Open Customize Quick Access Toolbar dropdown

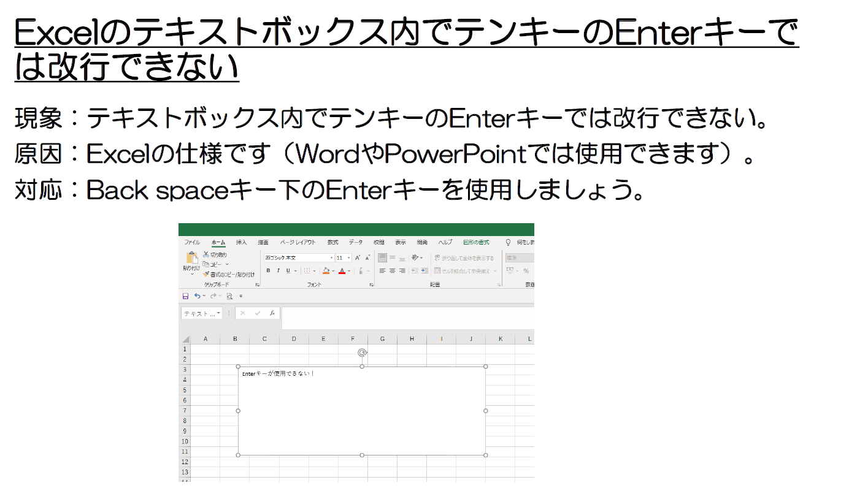pyautogui.click(x=241, y=296)
